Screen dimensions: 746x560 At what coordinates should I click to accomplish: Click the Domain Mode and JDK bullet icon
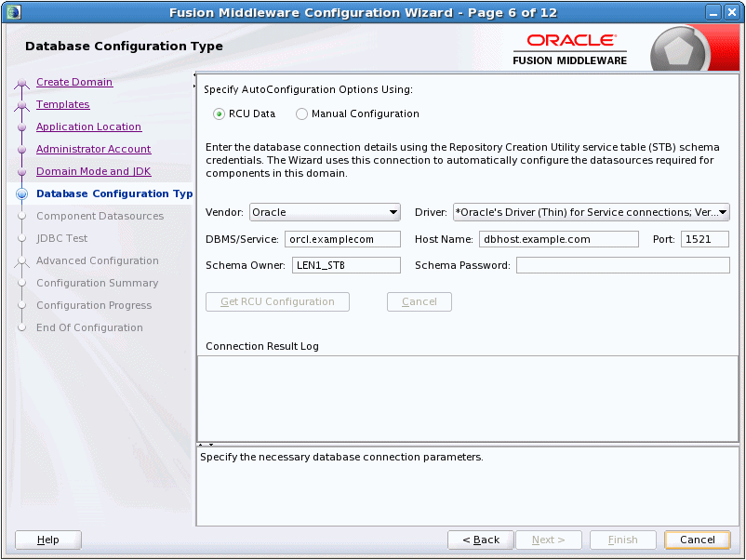coord(21,172)
